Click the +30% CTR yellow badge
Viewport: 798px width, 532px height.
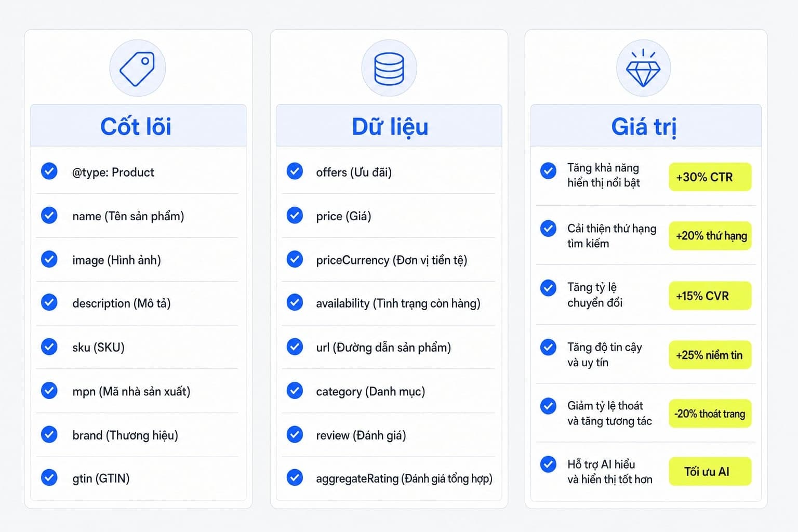710,177
